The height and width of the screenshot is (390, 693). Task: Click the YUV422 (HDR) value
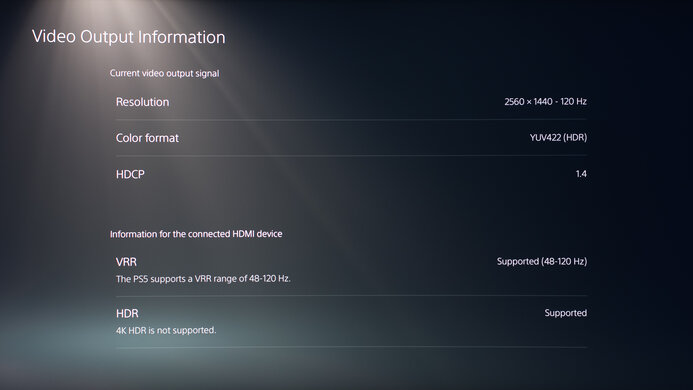click(558, 138)
